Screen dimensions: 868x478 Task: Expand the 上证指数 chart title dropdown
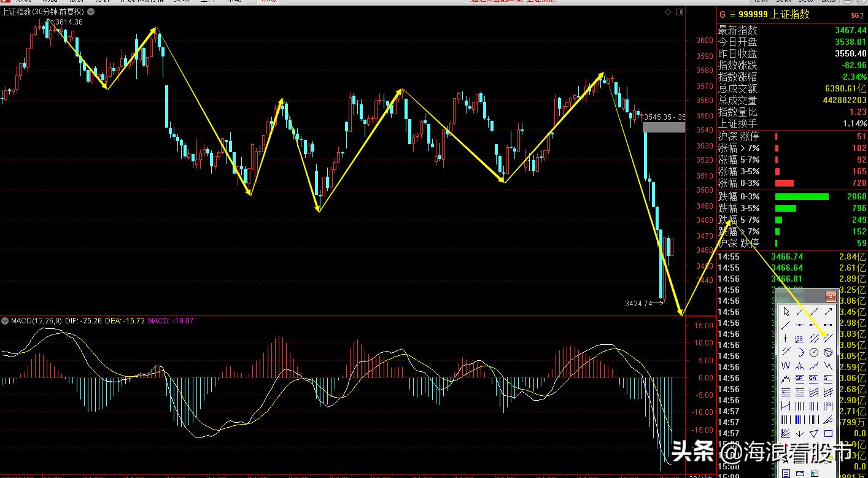click(91, 12)
